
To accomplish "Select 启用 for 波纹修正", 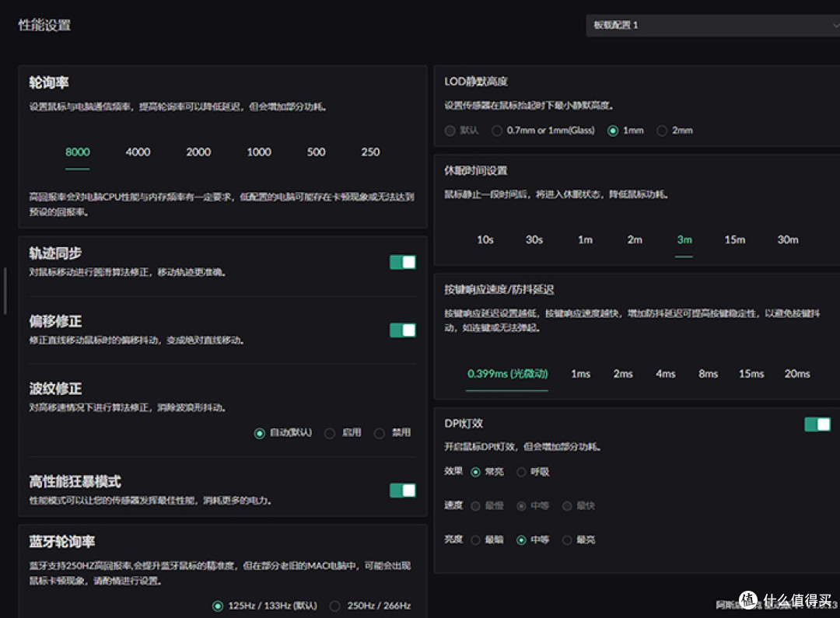I will [x=330, y=433].
